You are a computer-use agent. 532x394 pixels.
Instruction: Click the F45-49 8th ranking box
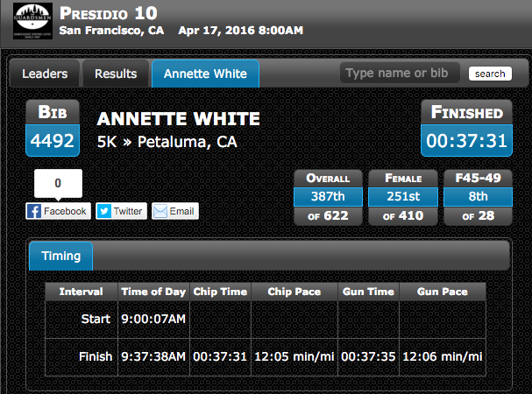(478, 197)
